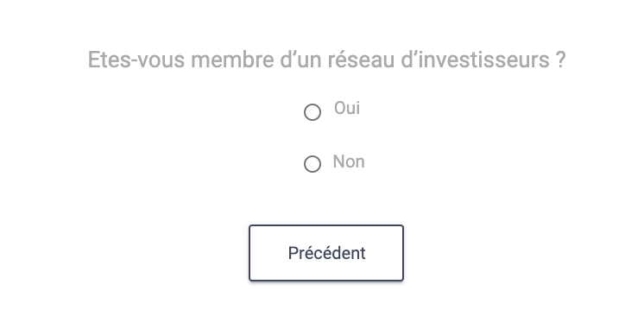Click the Oui label text
644x335 pixels.
(x=347, y=108)
